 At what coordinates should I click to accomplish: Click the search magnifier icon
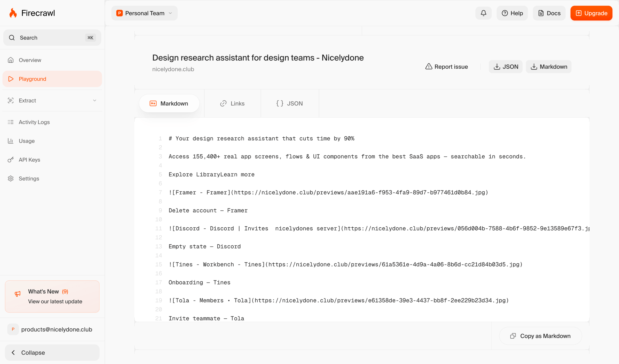coord(12,38)
